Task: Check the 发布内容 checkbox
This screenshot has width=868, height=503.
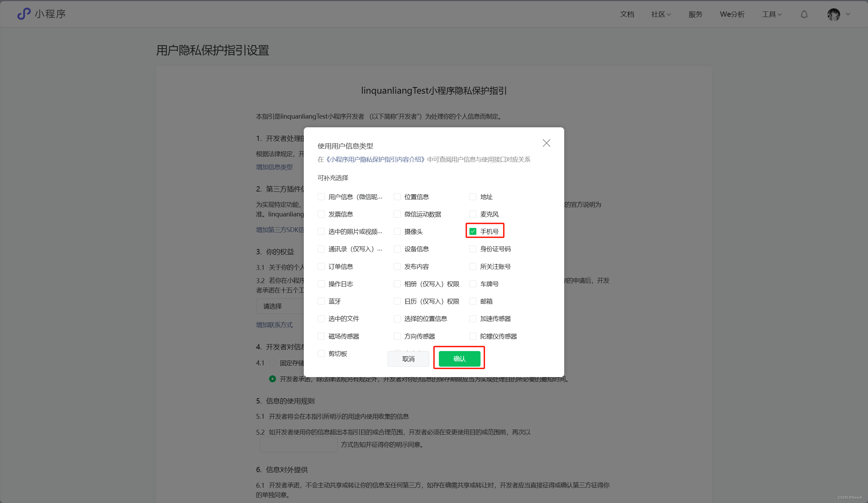Action: point(397,266)
